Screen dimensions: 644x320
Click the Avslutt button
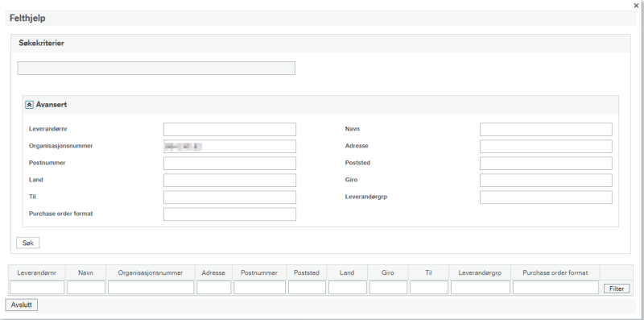pos(22,305)
